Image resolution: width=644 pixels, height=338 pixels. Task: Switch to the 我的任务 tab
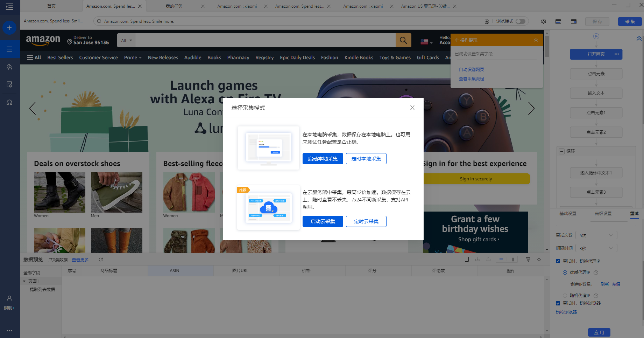coord(174,6)
